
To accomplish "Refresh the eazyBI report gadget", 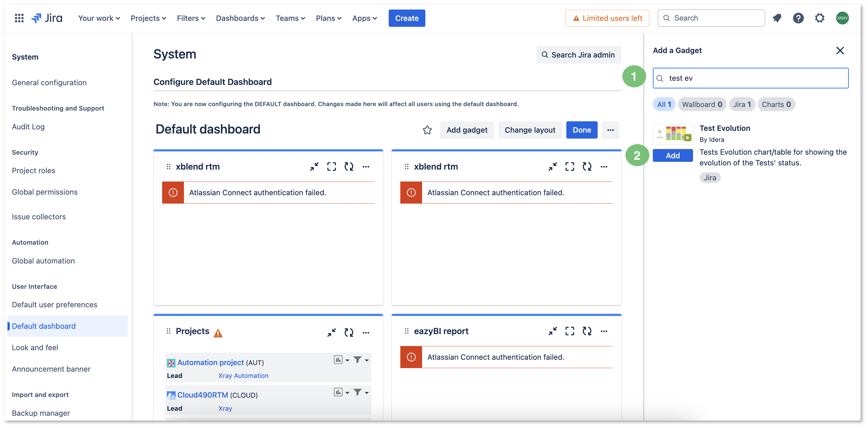I will pyautogui.click(x=587, y=331).
